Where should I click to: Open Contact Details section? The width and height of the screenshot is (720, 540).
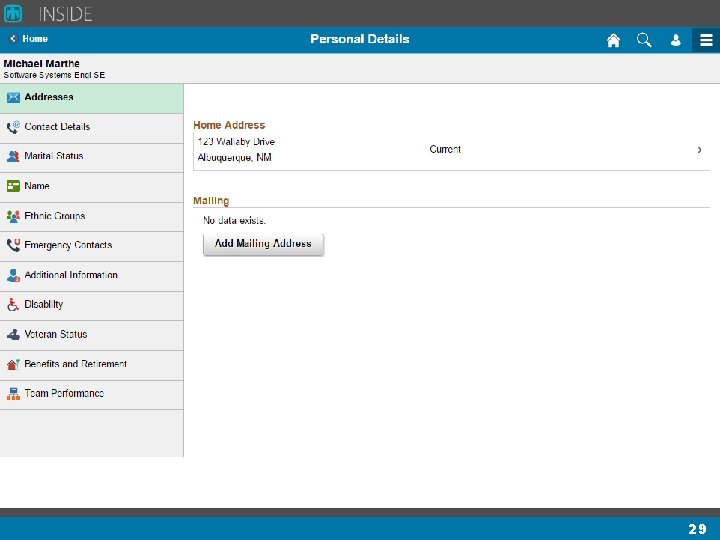[x=91, y=128]
